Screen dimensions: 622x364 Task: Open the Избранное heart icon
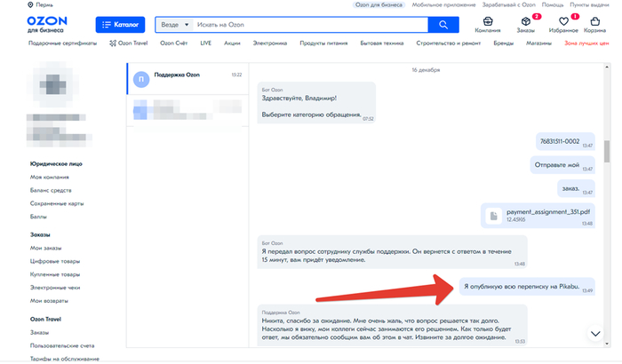(x=563, y=25)
